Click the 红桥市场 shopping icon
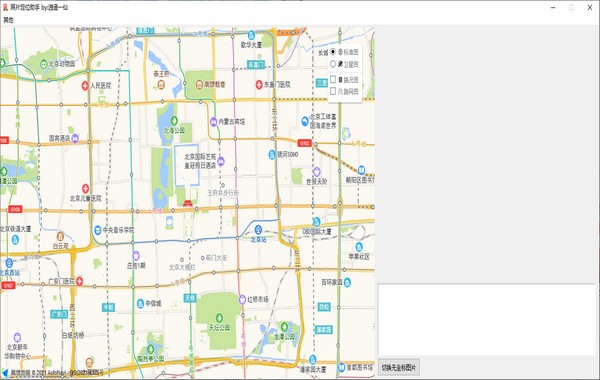 coord(242,299)
